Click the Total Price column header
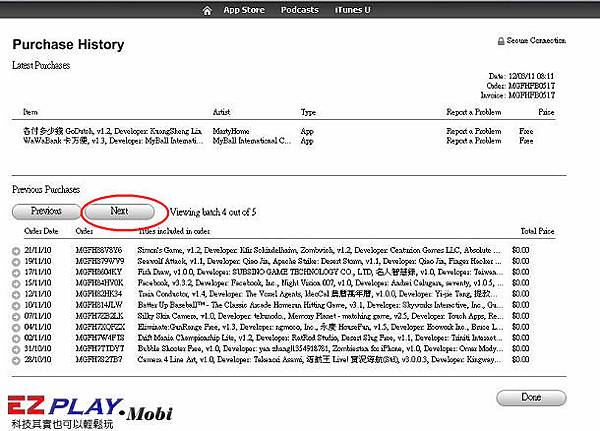This screenshot has width=600, height=431. (x=537, y=231)
